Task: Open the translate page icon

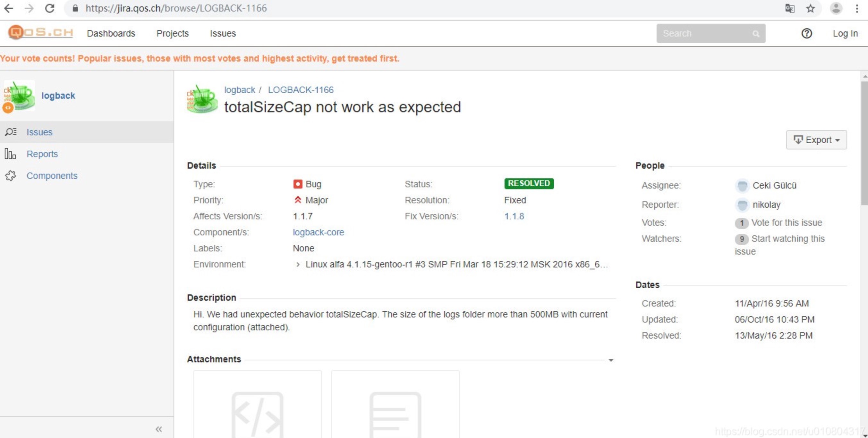Action: click(x=789, y=8)
